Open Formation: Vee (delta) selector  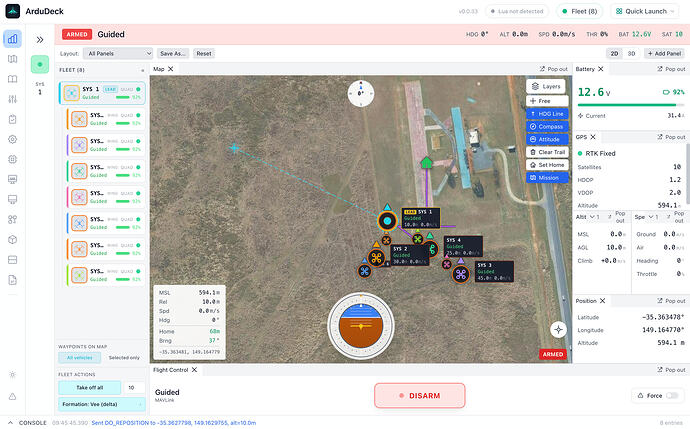102,404
